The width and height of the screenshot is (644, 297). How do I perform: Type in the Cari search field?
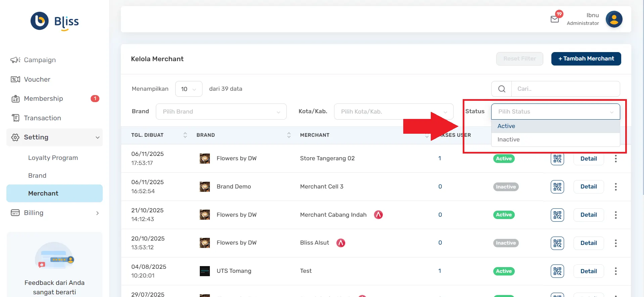pyautogui.click(x=565, y=89)
